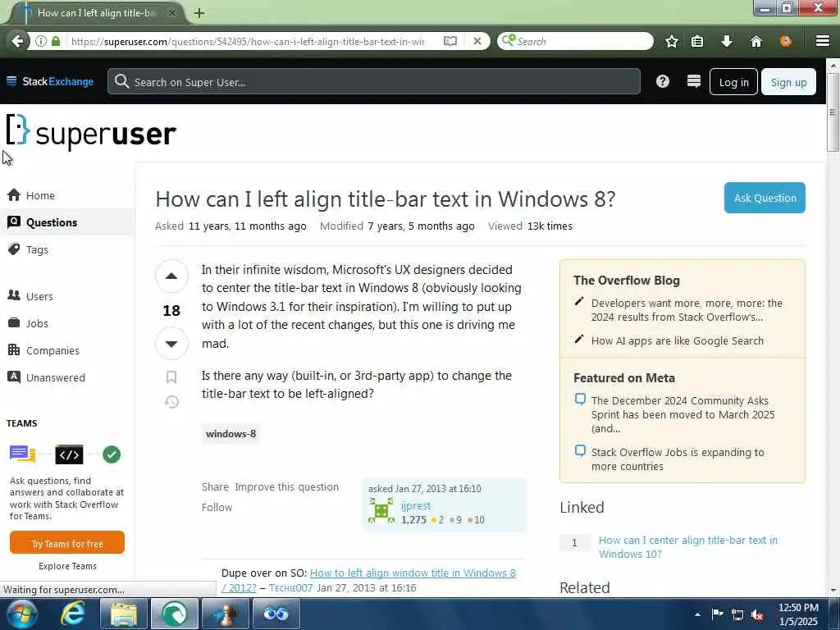
Task: Open the clock showing 12:50 PM
Action: coord(798,614)
